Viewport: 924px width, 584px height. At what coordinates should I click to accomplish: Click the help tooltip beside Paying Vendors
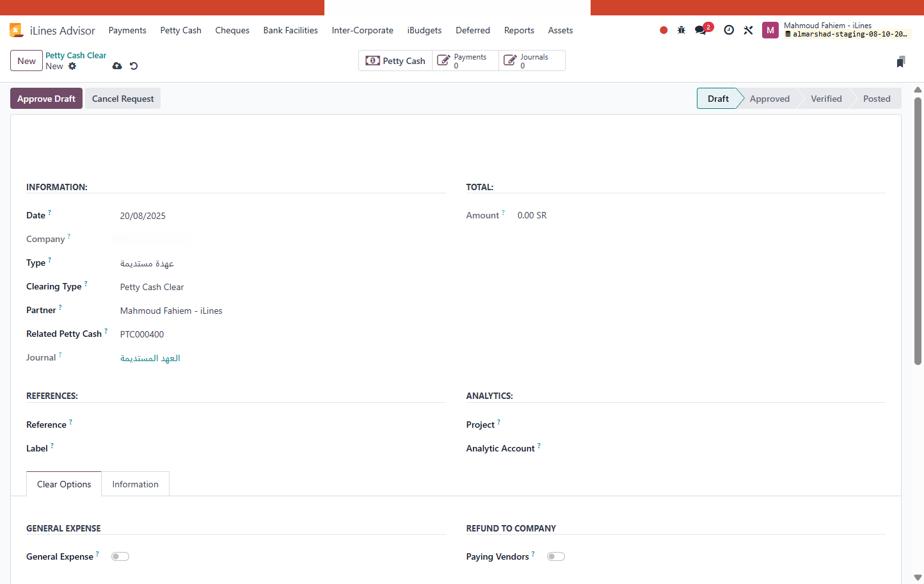(533, 553)
